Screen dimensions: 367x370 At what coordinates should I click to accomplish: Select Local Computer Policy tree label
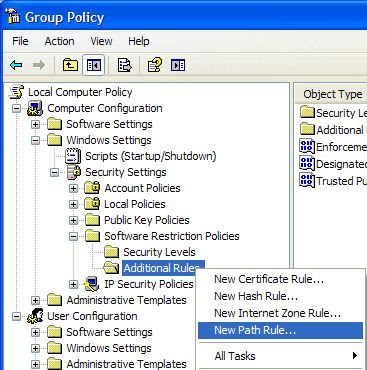pyautogui.click(x=80, y=92)
